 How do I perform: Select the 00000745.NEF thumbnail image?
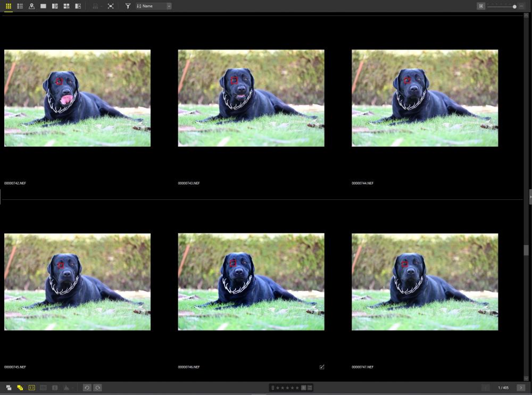(77, 282)
